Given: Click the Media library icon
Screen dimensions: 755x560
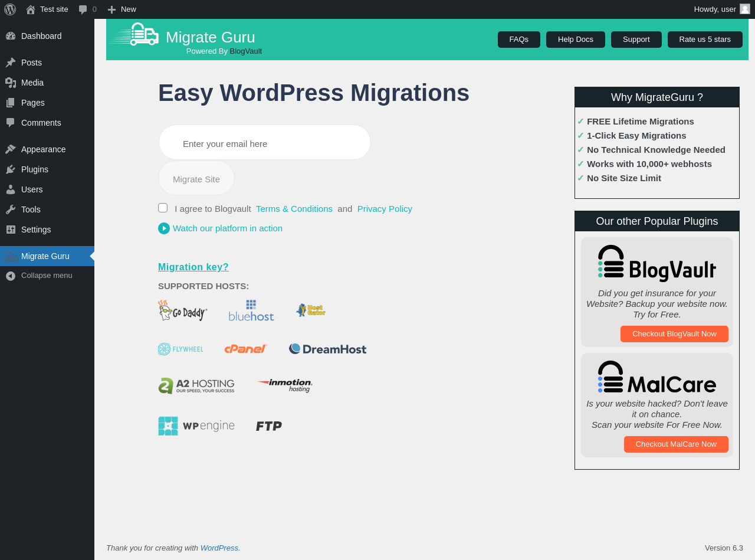Looking at the screenshot, I should tap(11, 83).
